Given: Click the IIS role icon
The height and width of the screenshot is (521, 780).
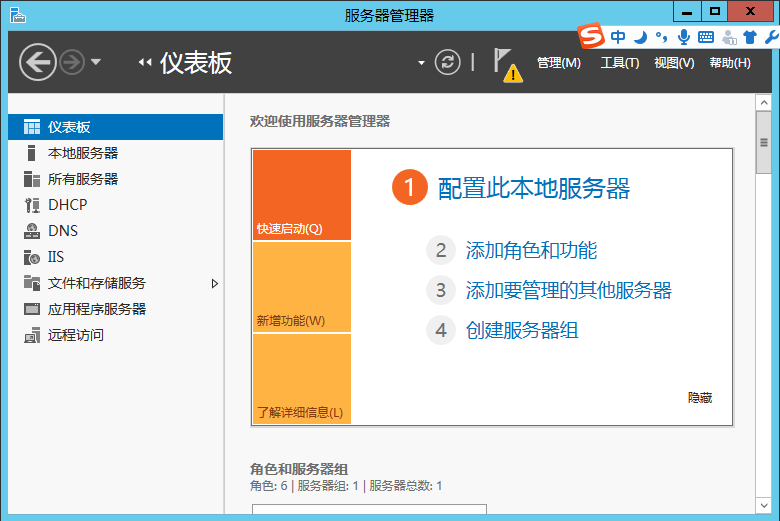Looking at the screenshot, I should 32,257.
